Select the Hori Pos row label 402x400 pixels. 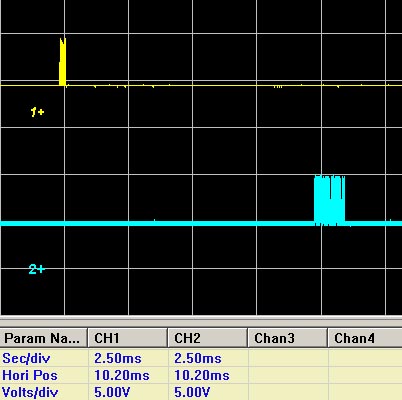click(30, 375)
